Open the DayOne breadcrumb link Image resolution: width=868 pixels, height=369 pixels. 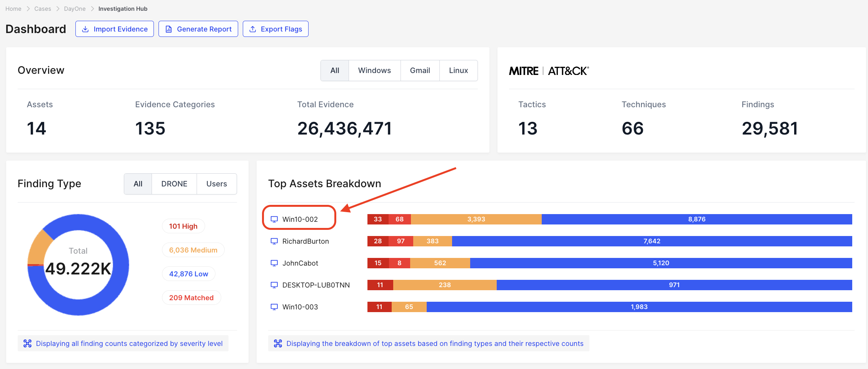75,9
